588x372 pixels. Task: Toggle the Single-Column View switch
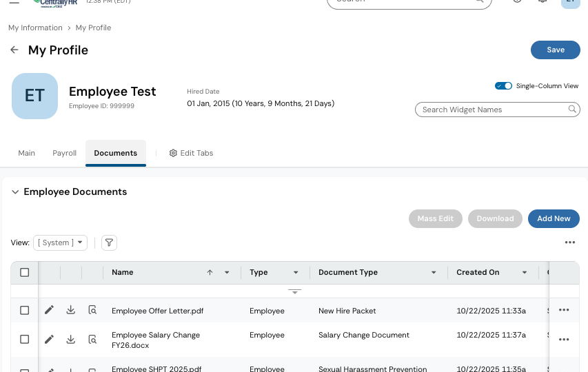point(504,86)
